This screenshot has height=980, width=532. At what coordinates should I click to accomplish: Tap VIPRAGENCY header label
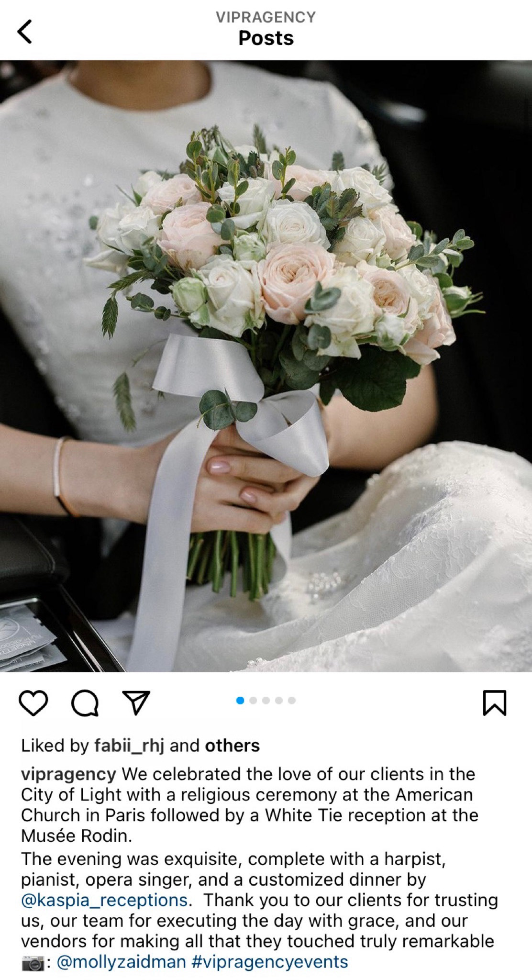tap(266, 17)
